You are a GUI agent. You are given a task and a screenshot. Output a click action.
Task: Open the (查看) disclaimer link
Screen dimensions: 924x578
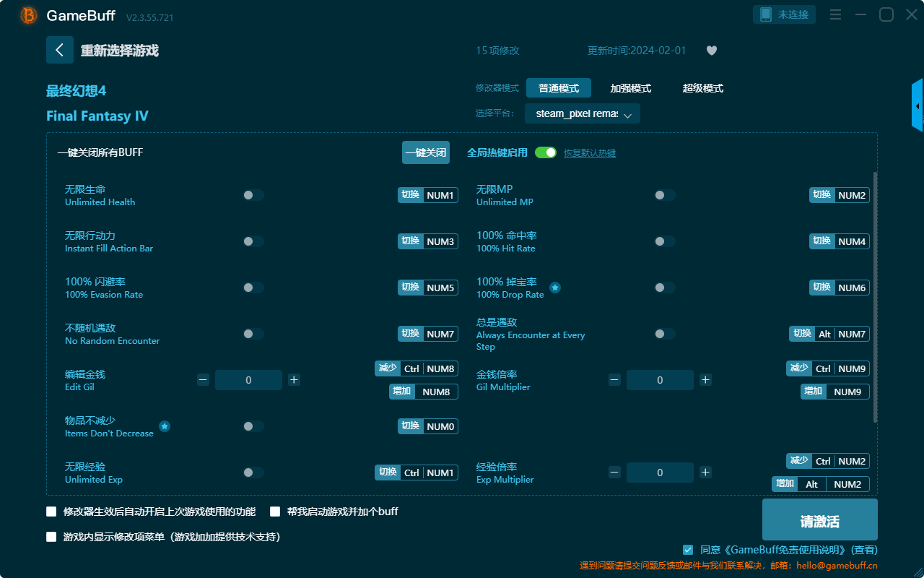pos(863,550)
